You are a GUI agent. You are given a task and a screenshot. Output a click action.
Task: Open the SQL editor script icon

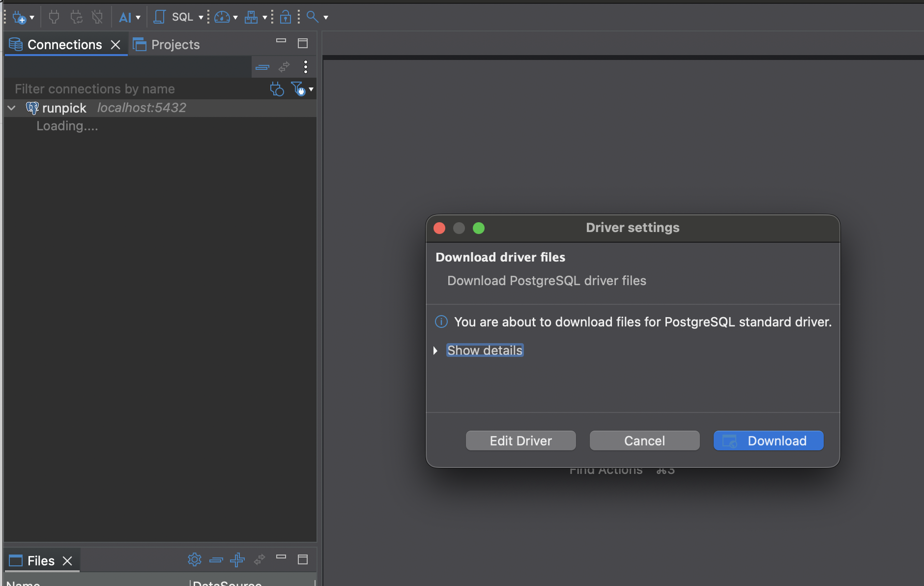[x=159, y=17]
